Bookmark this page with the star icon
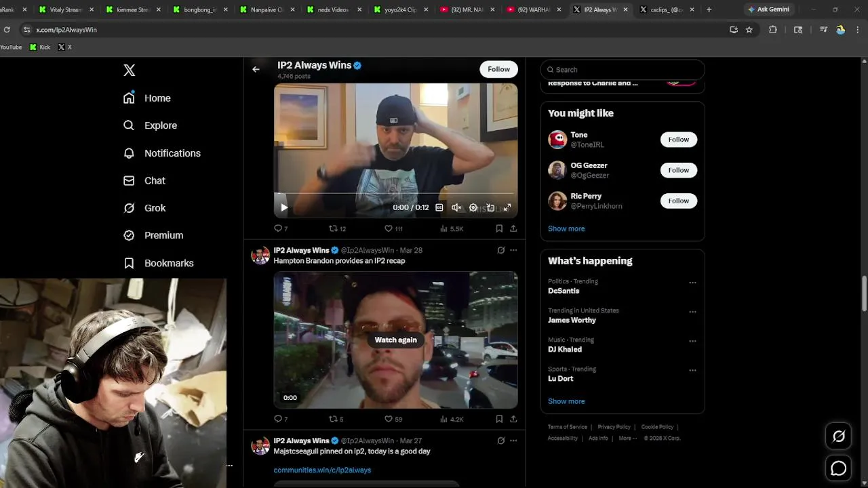Screen dimensions: 868x488 pyautogui.click(x=749, y=30)
